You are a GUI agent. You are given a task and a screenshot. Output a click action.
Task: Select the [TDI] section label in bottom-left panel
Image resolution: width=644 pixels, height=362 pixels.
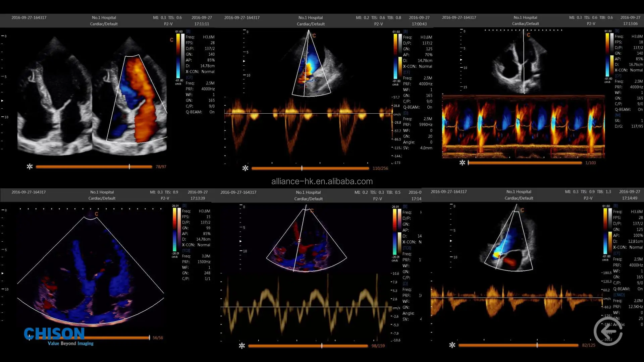tap(186, 250)
